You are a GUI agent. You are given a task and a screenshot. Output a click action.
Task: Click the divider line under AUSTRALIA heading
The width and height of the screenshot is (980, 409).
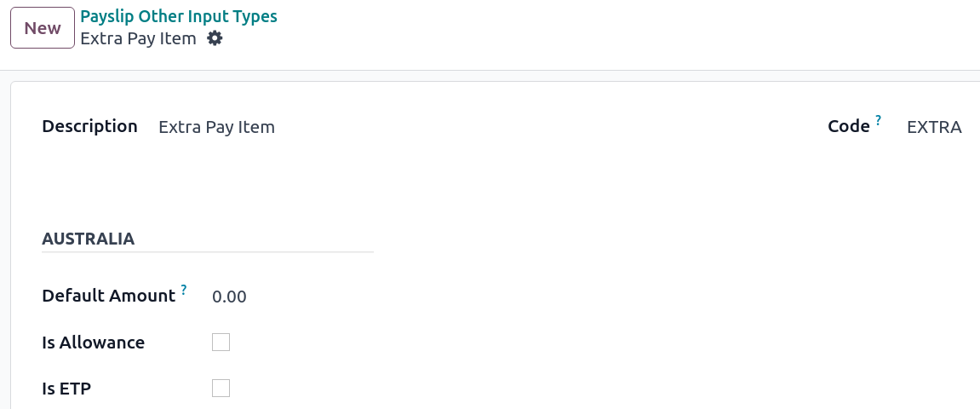click(207, 252)
